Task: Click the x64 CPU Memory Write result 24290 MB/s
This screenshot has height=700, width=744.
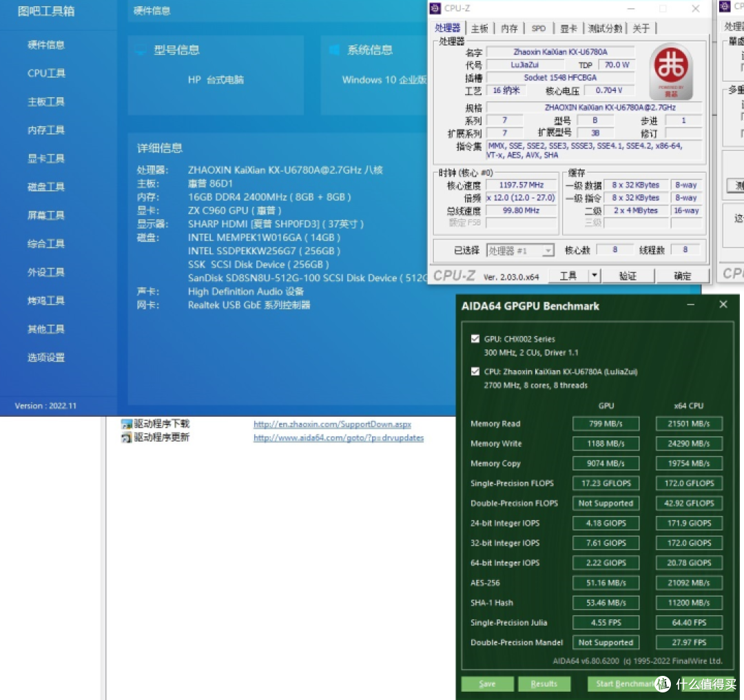Action: pyautogui.click(x=689, y=443)
